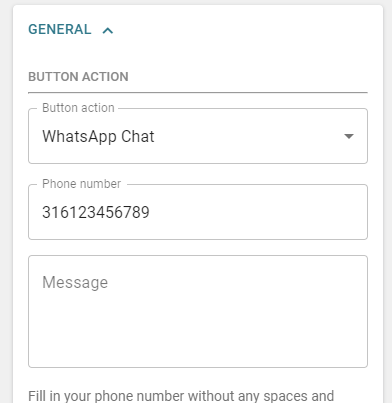Click the GENERAL section heading text

click(60, 29)
